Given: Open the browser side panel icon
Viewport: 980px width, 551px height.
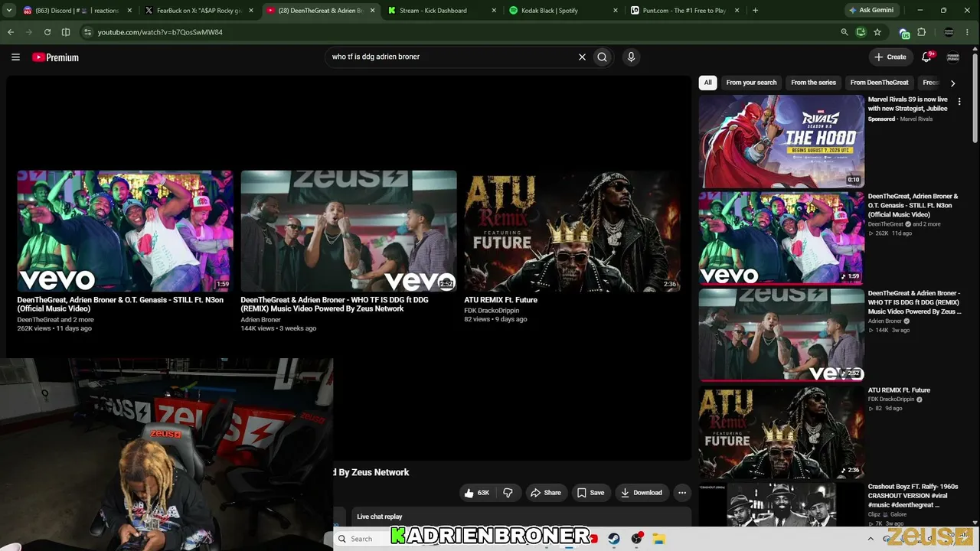Looking at the screenshot, I should pos(66,32).
